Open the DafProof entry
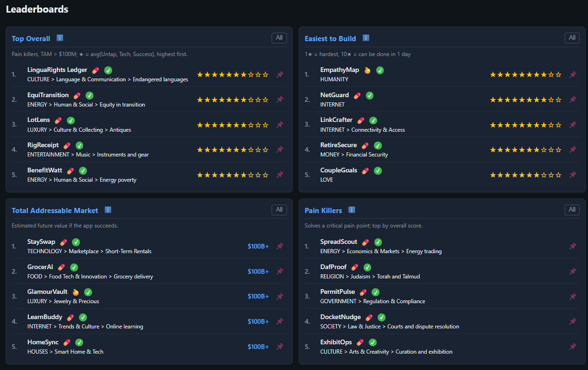Viewport: 588px width, 370px height. 333,267
